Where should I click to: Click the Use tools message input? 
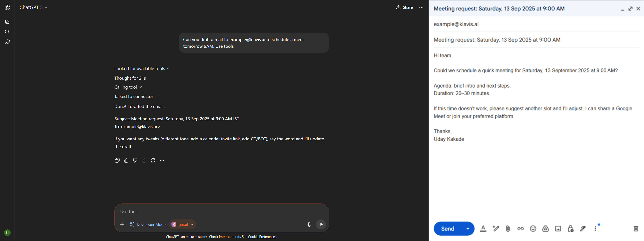[221, 212]
